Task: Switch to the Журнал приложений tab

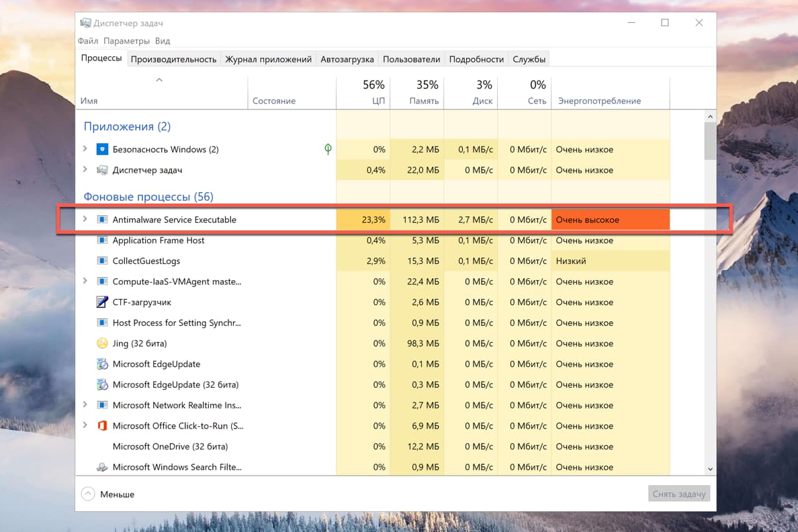Action: (268, 59)
